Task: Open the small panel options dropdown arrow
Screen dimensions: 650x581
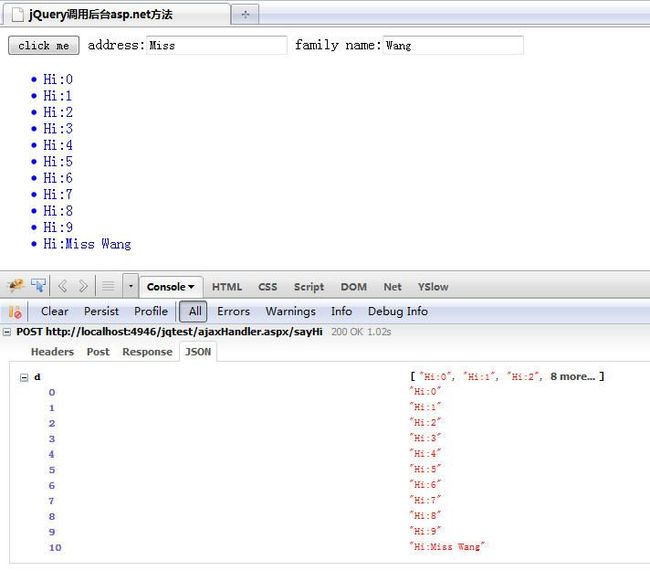Action: (131, 286)
